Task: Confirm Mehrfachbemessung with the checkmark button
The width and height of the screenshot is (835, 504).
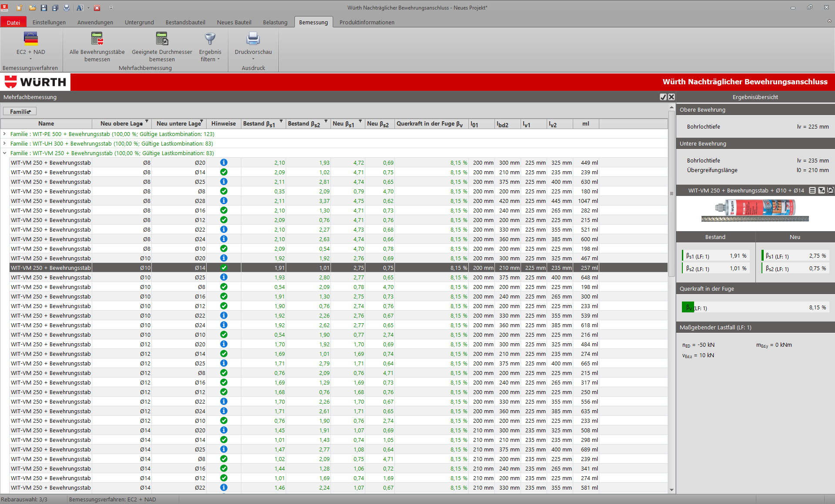Action: 663,97
